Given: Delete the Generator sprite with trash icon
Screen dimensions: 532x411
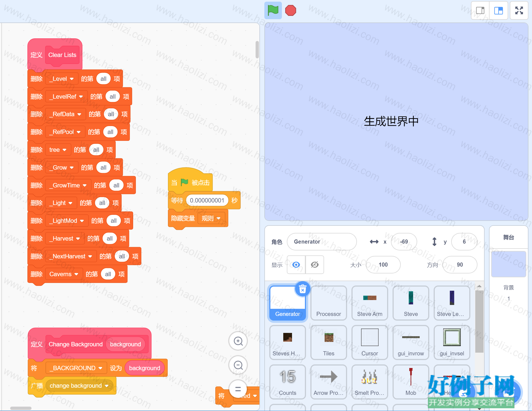Looking at the screenshot, I should (302, 289).
